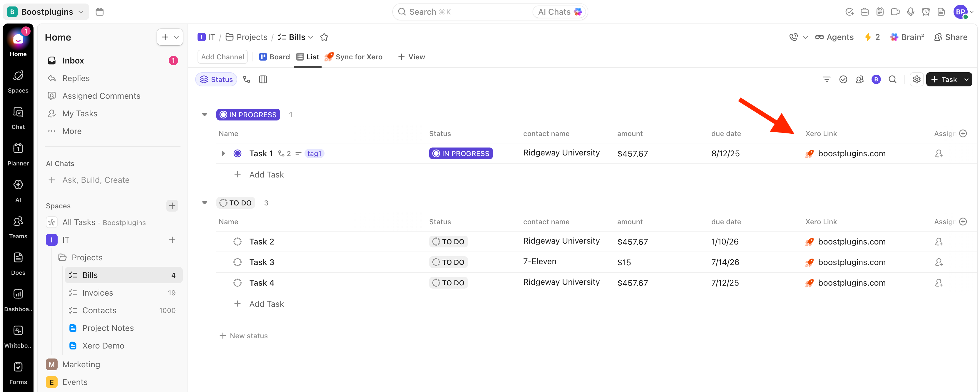Click the calendar icon beside Boostplugins

click(100, 12)
